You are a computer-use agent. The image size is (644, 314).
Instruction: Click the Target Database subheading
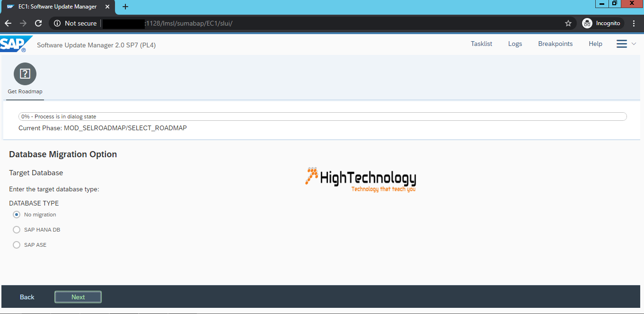36,173
